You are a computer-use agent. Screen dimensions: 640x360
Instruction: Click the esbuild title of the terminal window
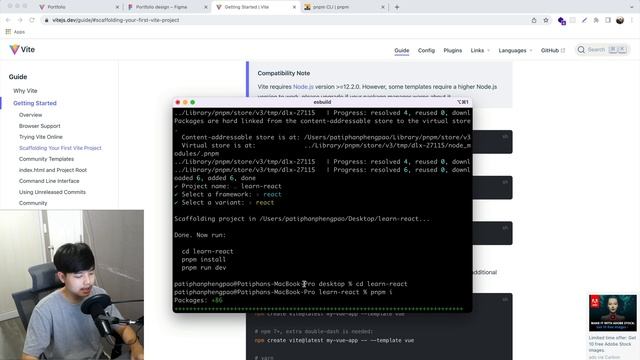[x=322, y=102]
